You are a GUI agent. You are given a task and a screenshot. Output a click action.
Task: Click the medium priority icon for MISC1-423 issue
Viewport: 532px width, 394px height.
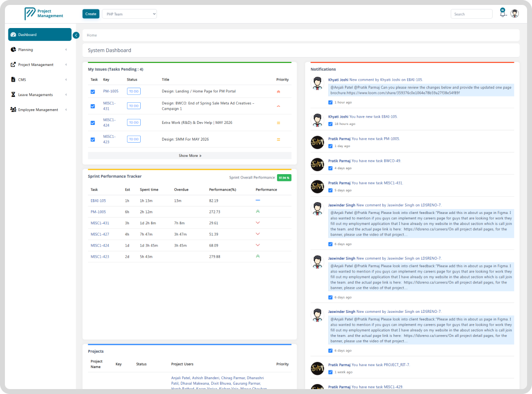point(279,139)
